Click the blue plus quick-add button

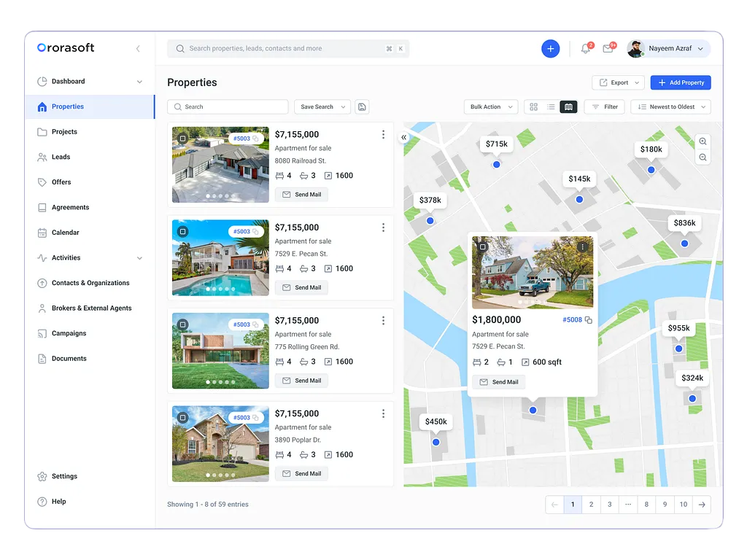pos(550,48)
